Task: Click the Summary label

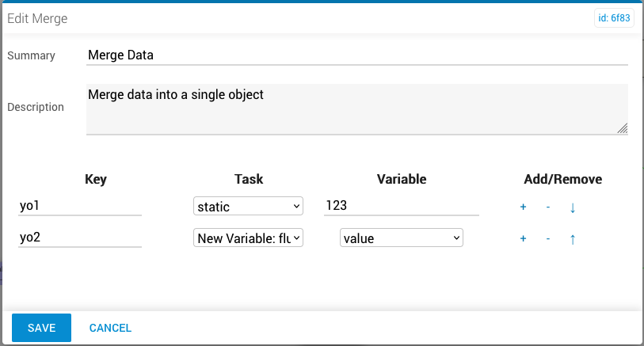Action: 32,55
